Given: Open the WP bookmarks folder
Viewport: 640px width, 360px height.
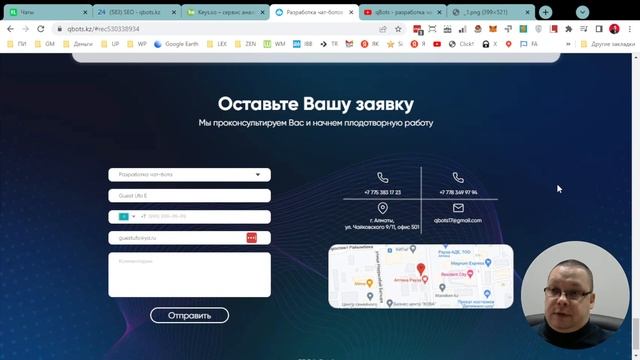Looking at the screenshot, I should (137, 44).
